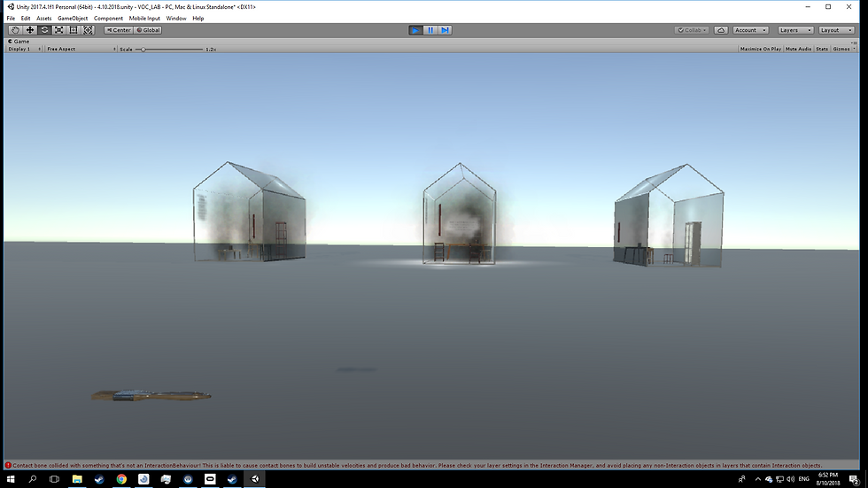Open the Assets menu
This screenshot has height=488, width=868.
pos(43,19)
